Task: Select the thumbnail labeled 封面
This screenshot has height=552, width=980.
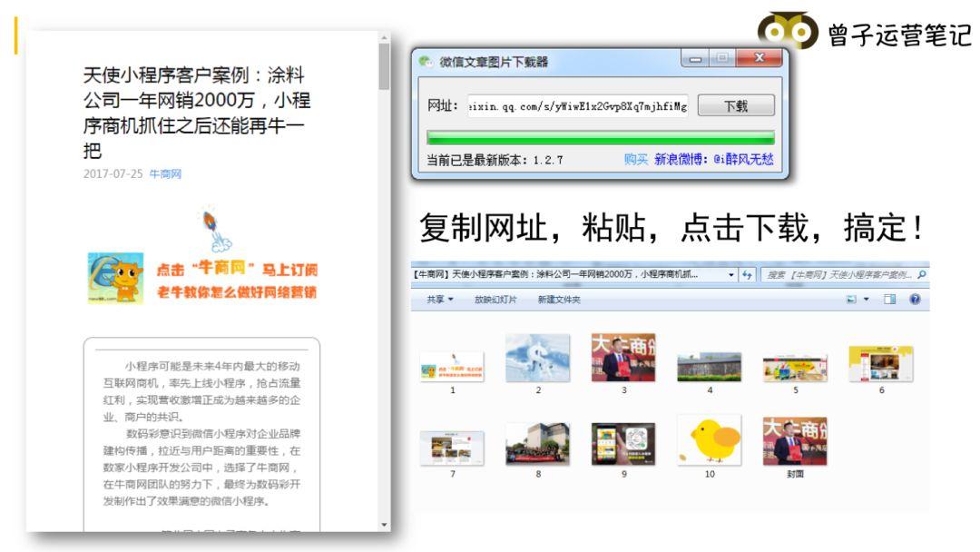Action: pos(795,441)
